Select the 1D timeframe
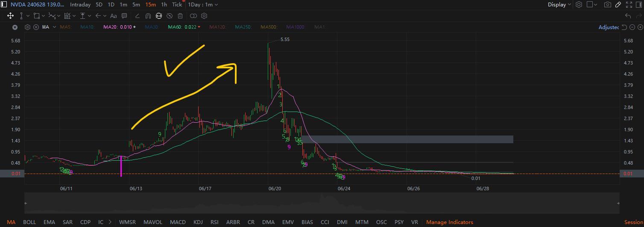This screenshot has height=227, width=644. click(111, 5)
